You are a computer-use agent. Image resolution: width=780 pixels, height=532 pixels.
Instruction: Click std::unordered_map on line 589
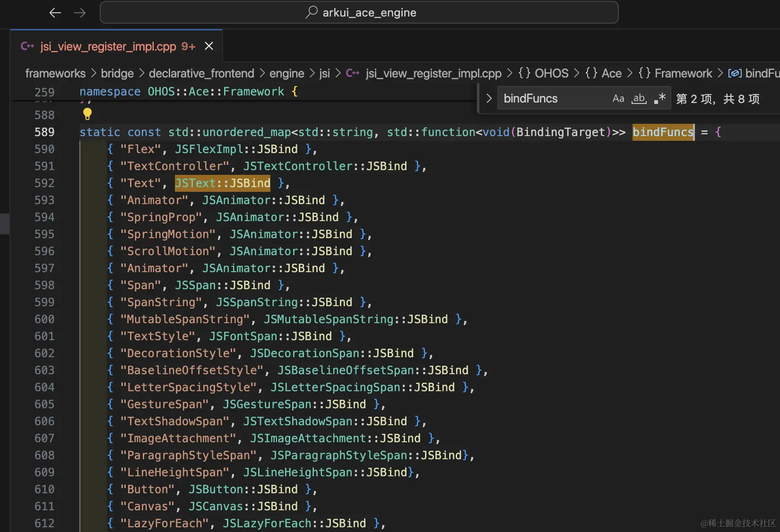pyautogui.click(x=230, y=132)
